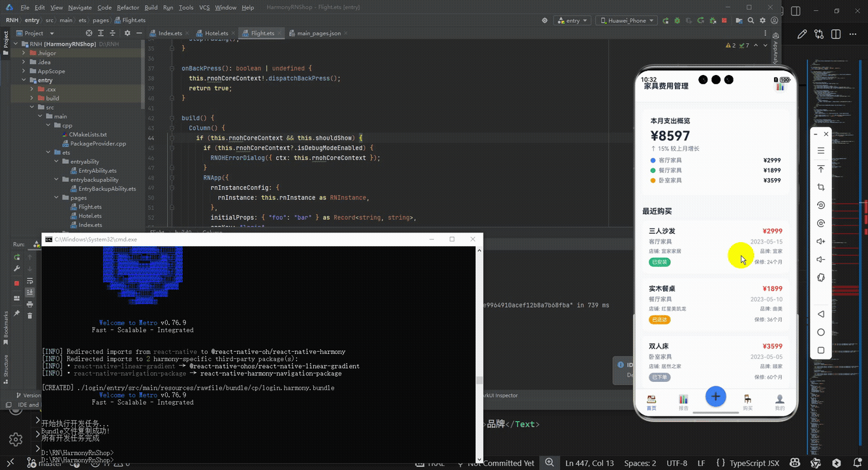868x470 pixels.
Task: Open Project panel options gear
Action: (127, 33)
